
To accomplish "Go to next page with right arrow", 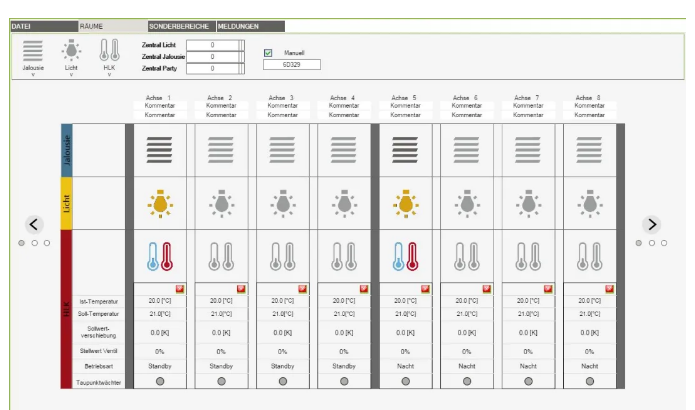I will (x=652, y=225).
